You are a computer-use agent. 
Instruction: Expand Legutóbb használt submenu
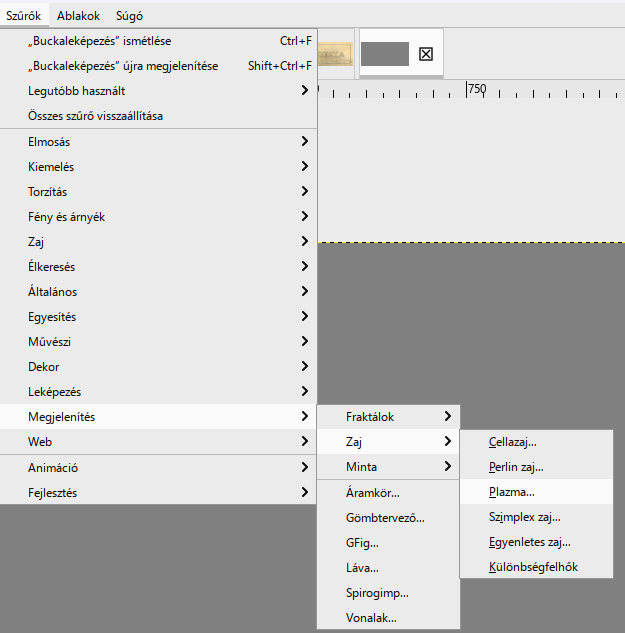(x=158, y=91)
